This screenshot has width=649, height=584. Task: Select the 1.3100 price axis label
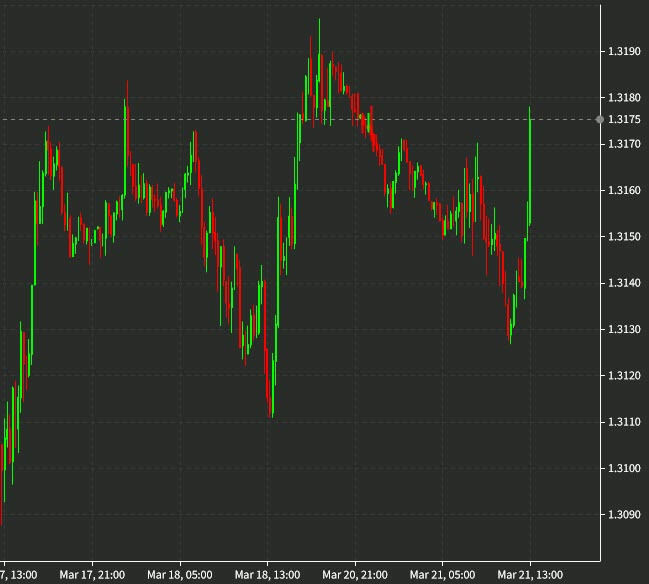click(x=624, y=469)
